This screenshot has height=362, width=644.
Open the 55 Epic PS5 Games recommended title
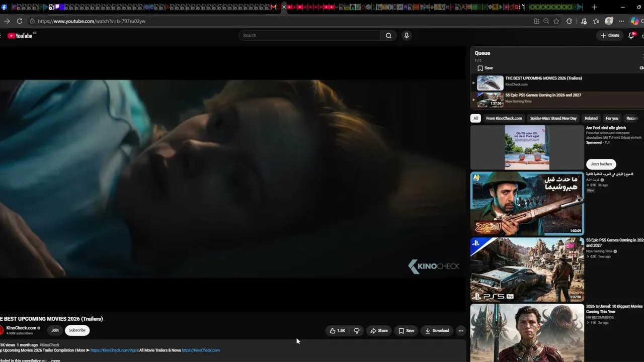615,243
